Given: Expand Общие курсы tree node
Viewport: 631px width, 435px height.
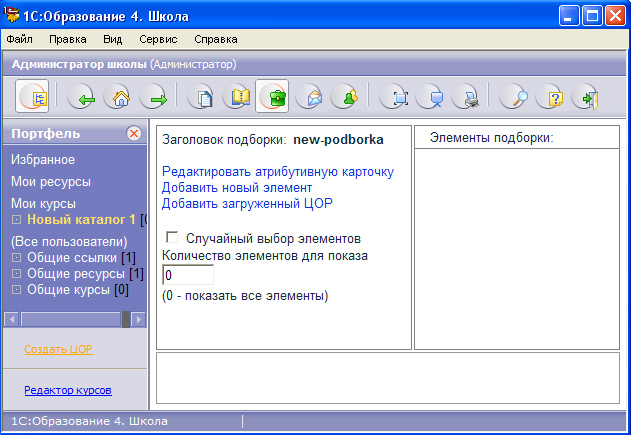Looking at the screenshot, I should (x=16, y=290).
